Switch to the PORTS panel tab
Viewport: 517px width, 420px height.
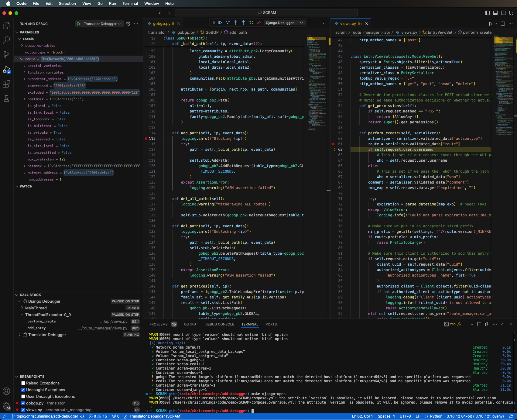(x=271, y=324)
